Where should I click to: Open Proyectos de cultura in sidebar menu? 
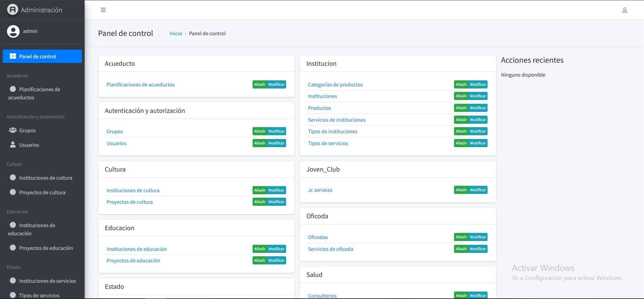click(42, 192)
